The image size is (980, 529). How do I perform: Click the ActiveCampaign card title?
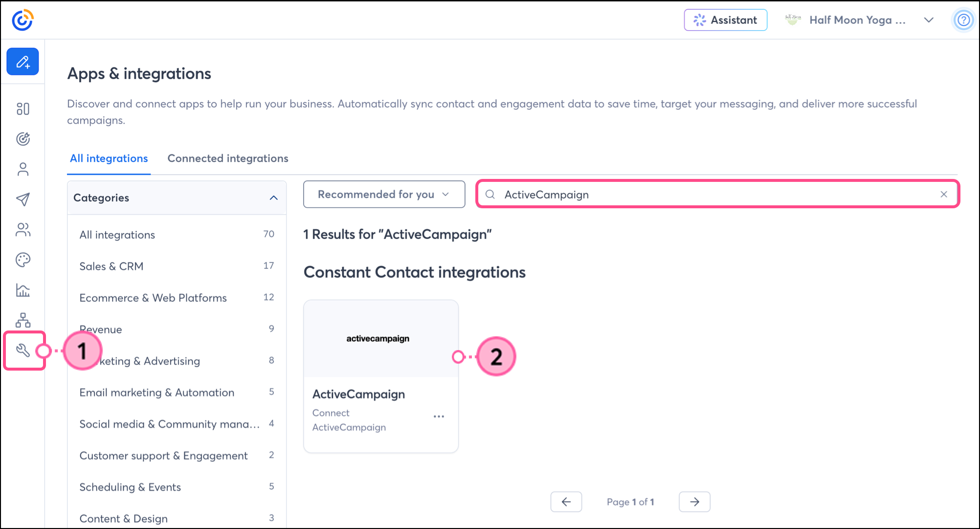click(358, 394)
